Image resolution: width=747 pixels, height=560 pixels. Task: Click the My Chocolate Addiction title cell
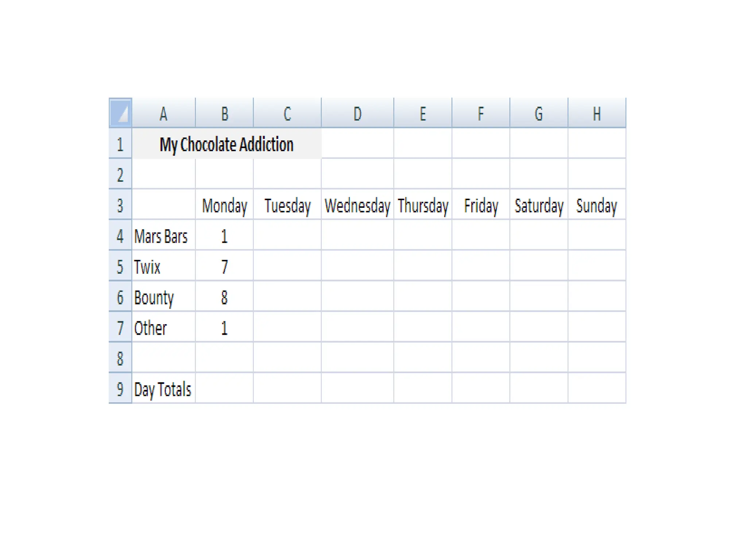click(x=227, y=144)
